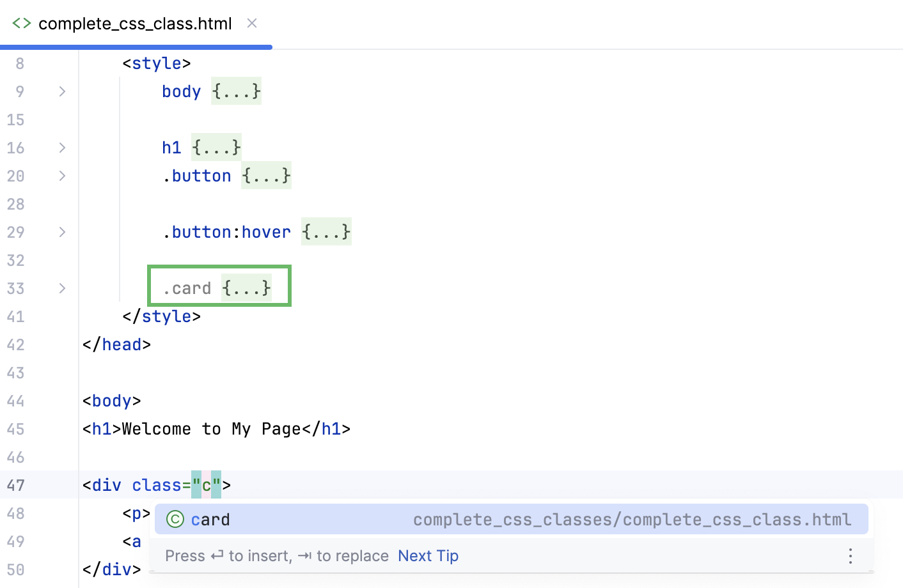
Task: Click the folded {...} placeholder after h1
Action: tap(216, 148)
